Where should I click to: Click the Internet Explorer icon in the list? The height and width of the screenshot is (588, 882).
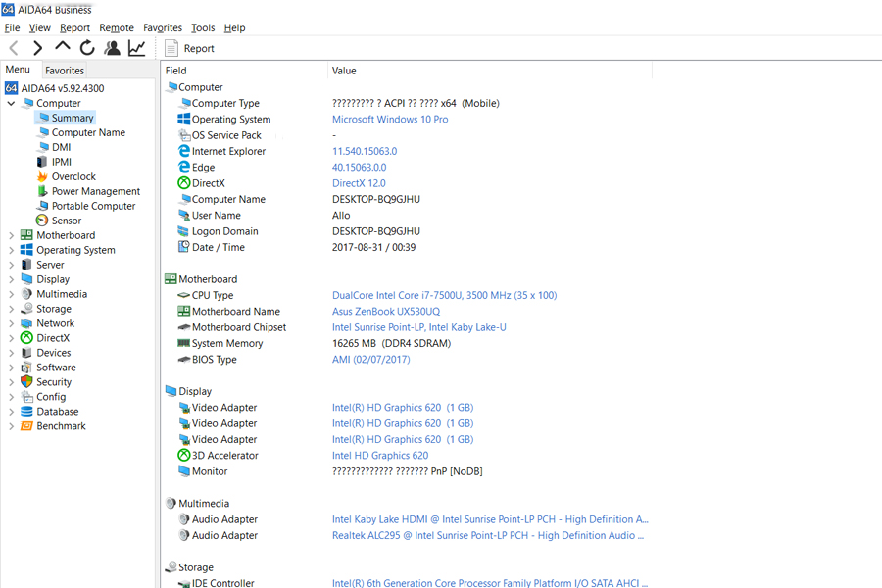point(184,151)
